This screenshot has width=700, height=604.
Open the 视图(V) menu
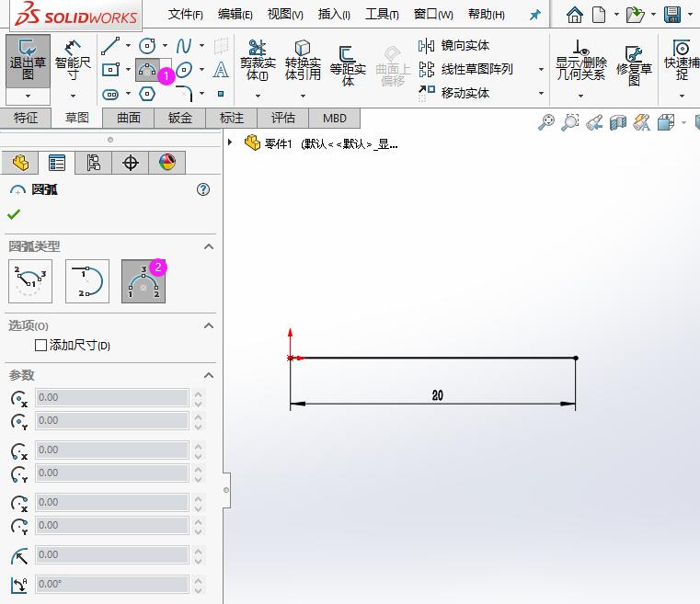[285, 15]
